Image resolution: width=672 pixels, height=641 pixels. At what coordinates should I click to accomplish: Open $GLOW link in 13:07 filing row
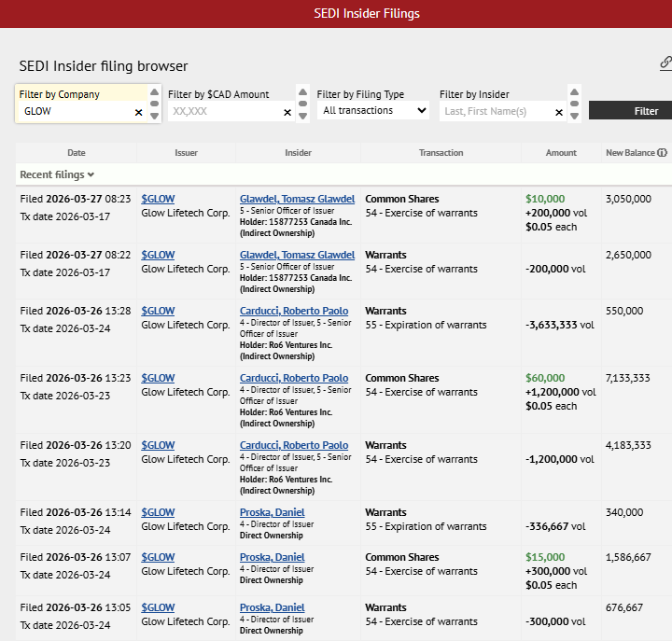click(158, 557)
